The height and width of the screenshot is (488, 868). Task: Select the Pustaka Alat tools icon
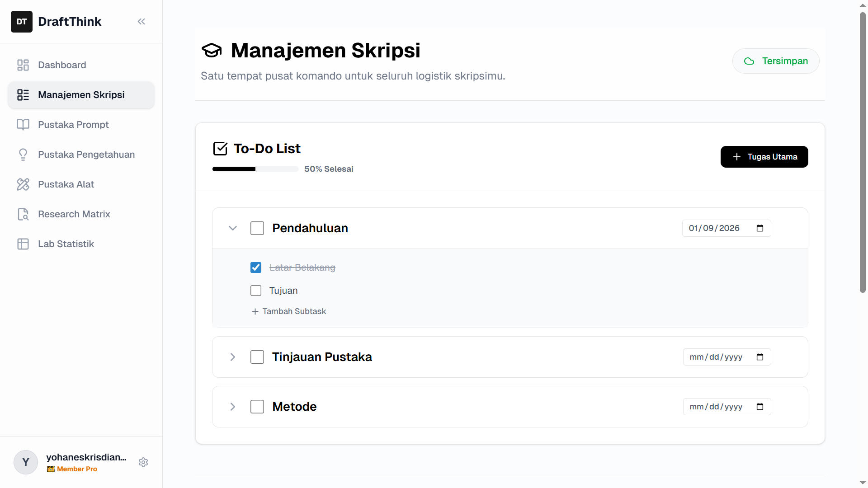[23, 184]
